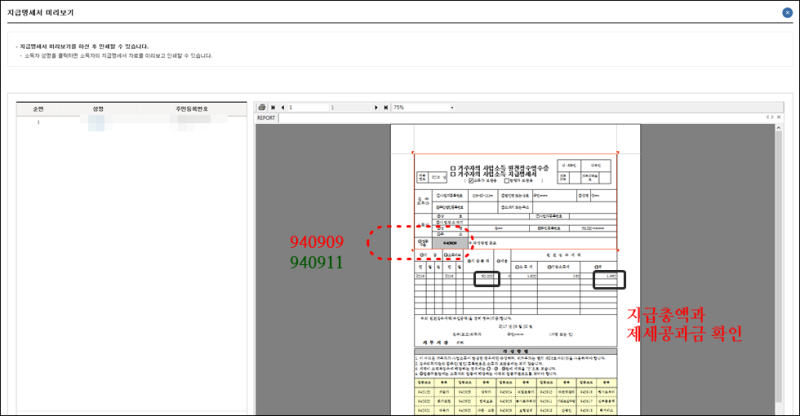Go to the previous report page
Viewport: 800px width, 416px height.
click(282, 107)
